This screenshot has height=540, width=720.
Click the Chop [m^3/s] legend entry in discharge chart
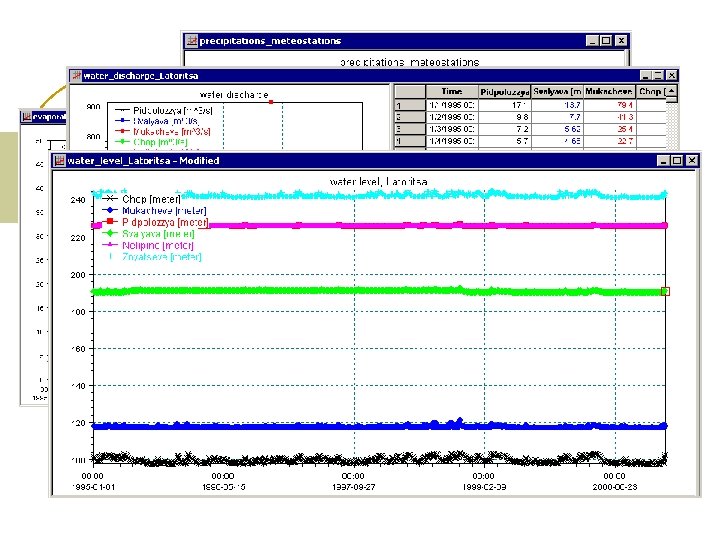[x=152, y=142]
